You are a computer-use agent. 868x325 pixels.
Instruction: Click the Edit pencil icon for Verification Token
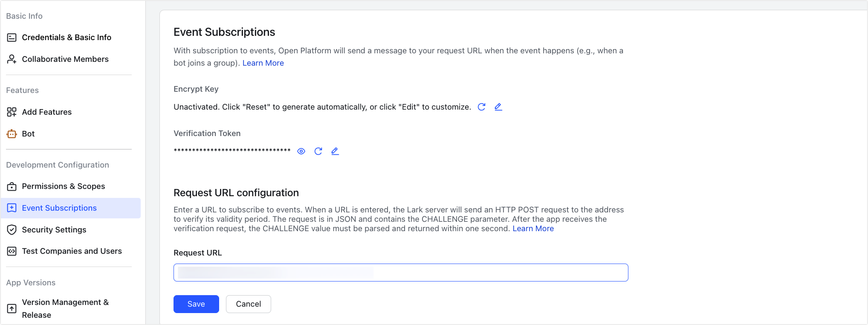(335, 151)
